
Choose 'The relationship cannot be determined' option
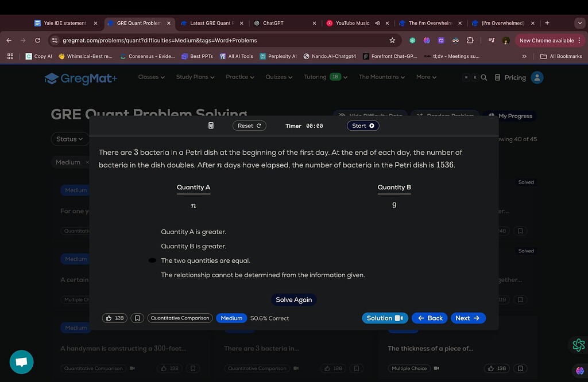click(262, 275)
